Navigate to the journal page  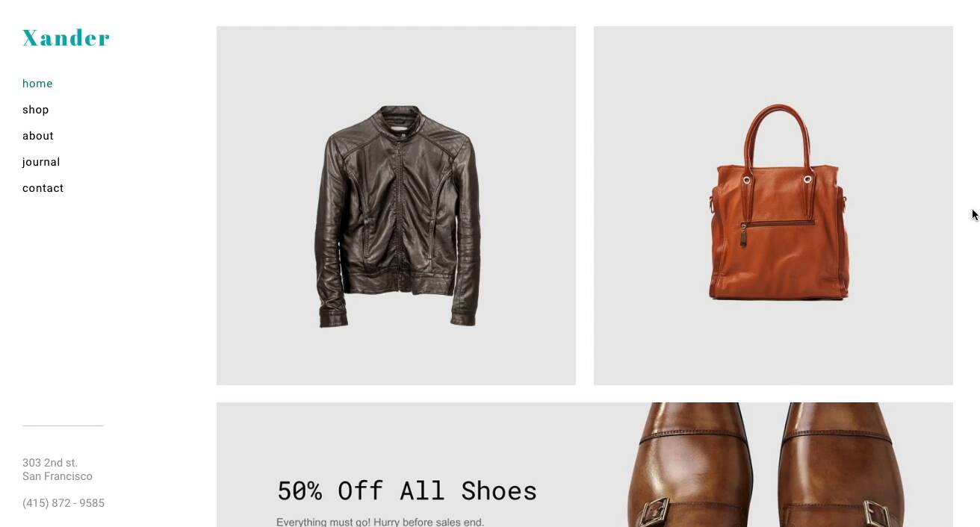click(x=41, y=162)
